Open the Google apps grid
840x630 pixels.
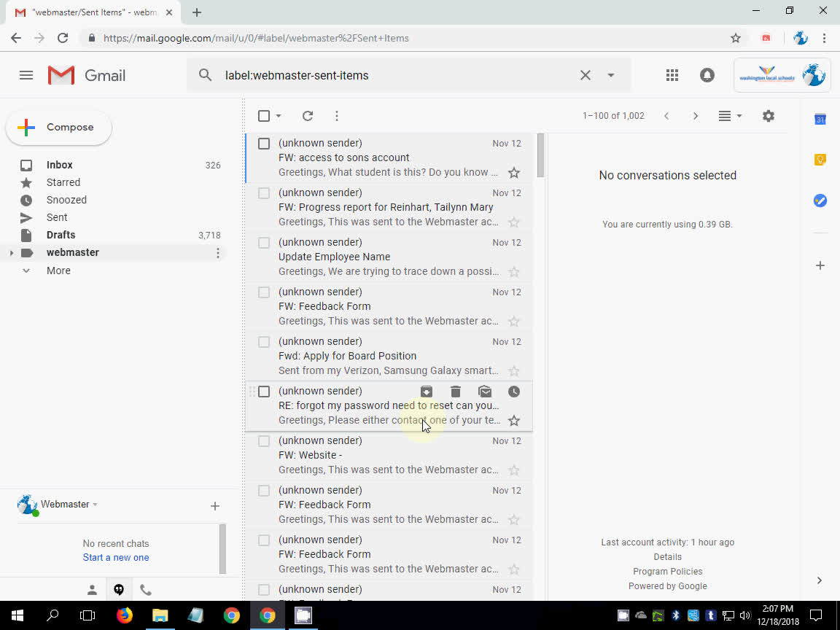click(x=672, y=75)
